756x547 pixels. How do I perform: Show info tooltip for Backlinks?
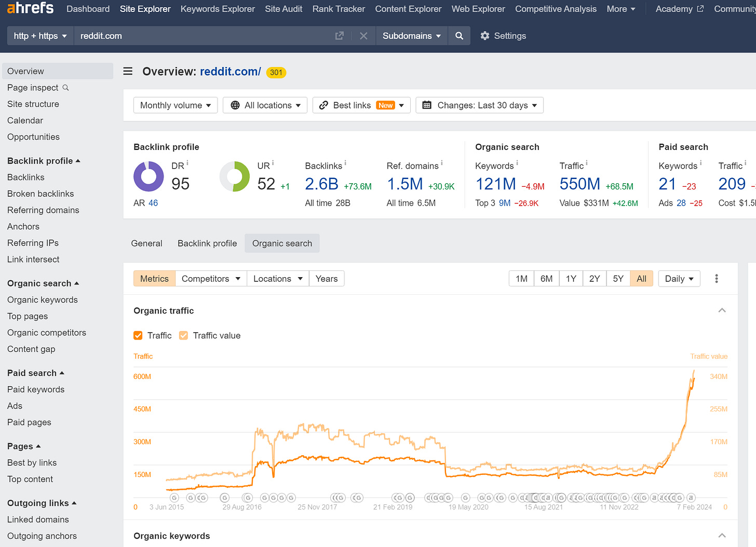click(345, 163)
